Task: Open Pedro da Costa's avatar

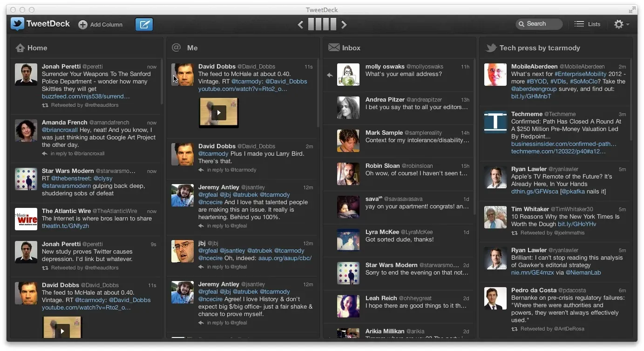Action: click(x=495, y=298)
